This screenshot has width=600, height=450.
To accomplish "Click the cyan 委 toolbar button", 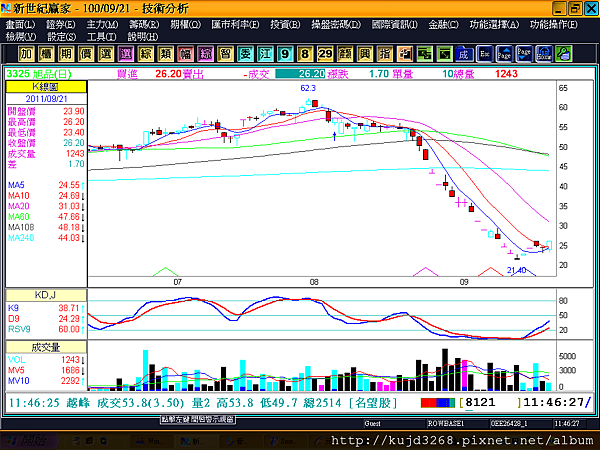I will 245,54.
